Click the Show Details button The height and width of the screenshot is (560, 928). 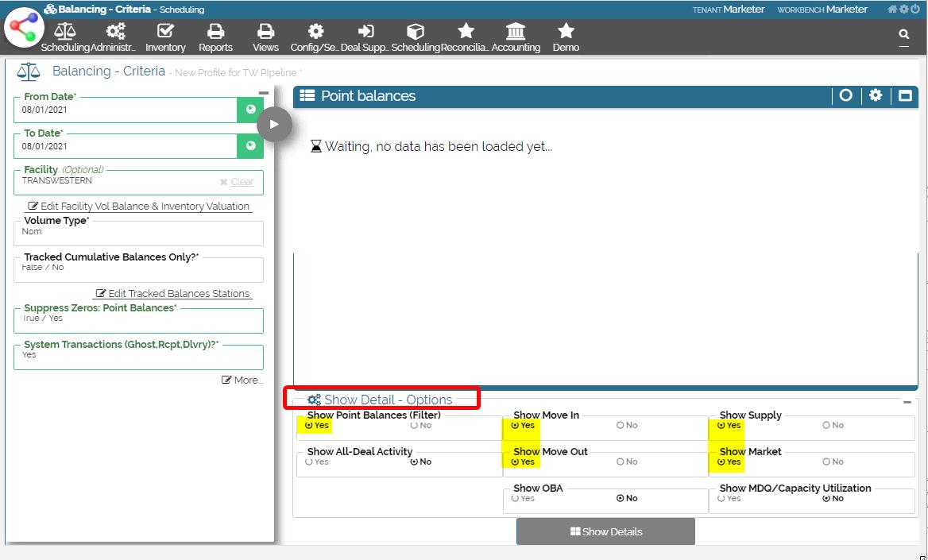(x=605, y=531)
